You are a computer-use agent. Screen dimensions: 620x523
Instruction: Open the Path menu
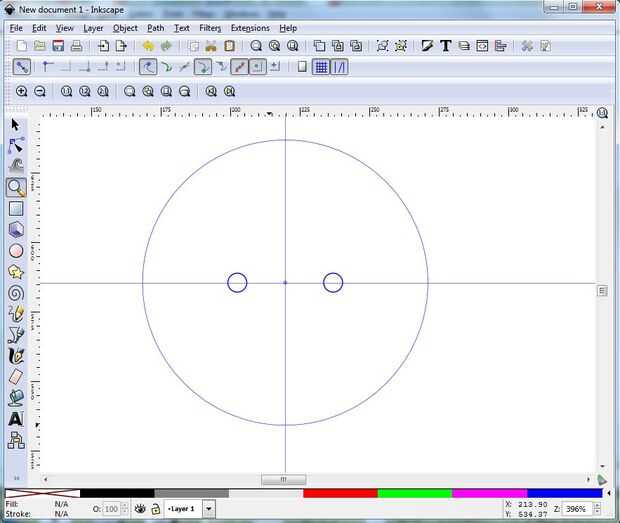point(155,28)
